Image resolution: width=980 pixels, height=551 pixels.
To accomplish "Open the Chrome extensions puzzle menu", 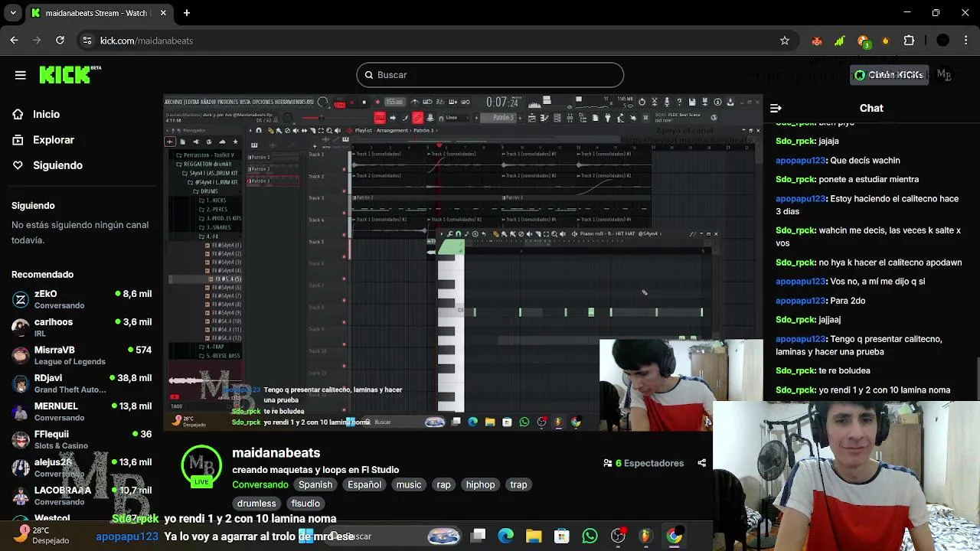I will [x=910, y=41].
